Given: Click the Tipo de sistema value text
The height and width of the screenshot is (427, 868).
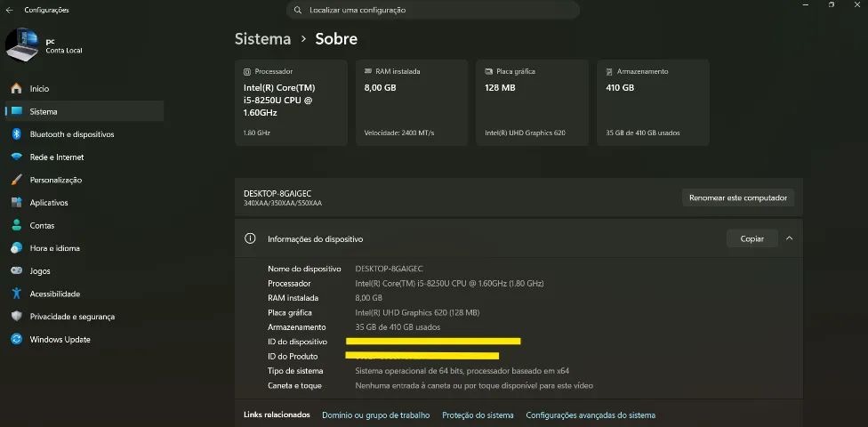Looking at the screenshot, I should tap(462, 371).
